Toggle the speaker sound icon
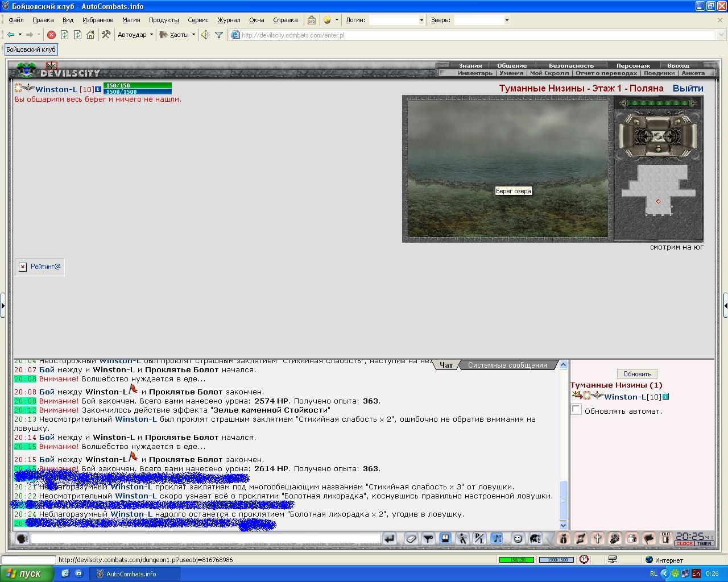This screenshot has height=582, width=728. [x=205, y=35]
